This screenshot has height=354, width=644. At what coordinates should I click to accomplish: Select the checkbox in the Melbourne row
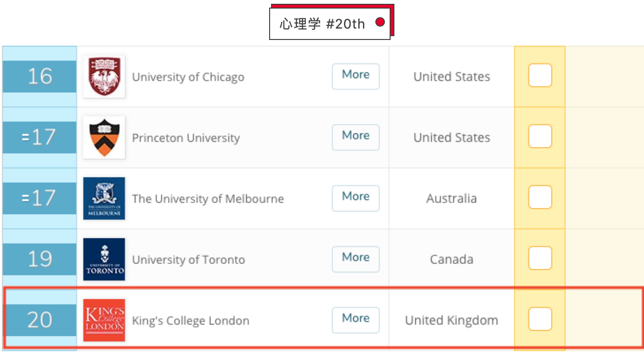pyautogui.click(x=540, y=197)
